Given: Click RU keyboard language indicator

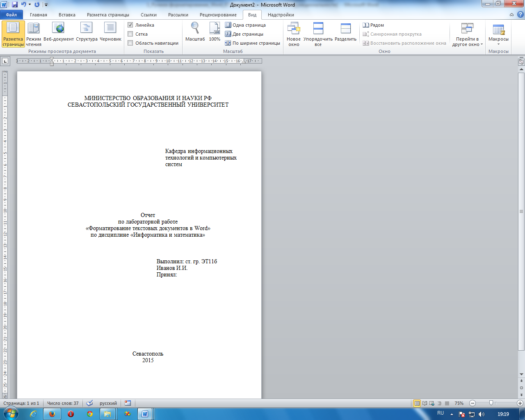Looking at the screenshot, I should 441,413.
